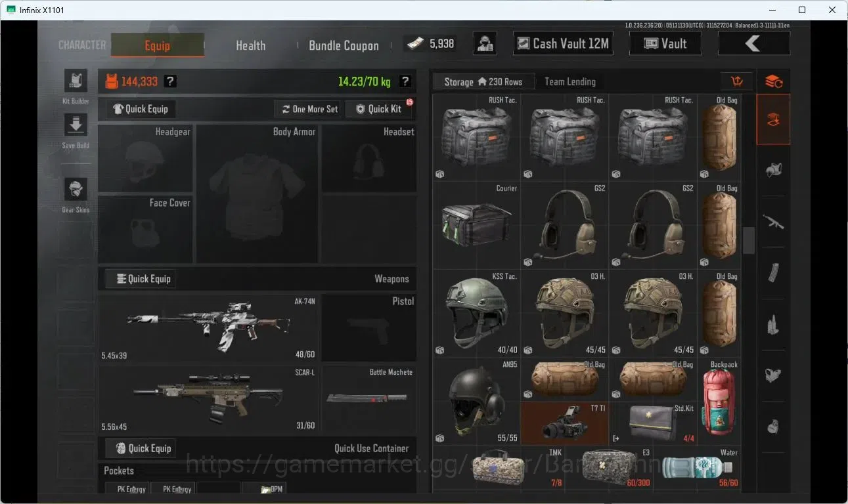Select the AN95 helmet 55/55

[x=477, y=402]
